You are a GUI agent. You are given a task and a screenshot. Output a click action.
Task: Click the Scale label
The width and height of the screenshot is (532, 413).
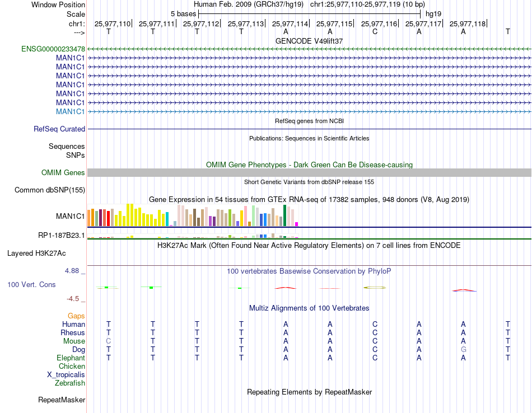pos(76,14)
